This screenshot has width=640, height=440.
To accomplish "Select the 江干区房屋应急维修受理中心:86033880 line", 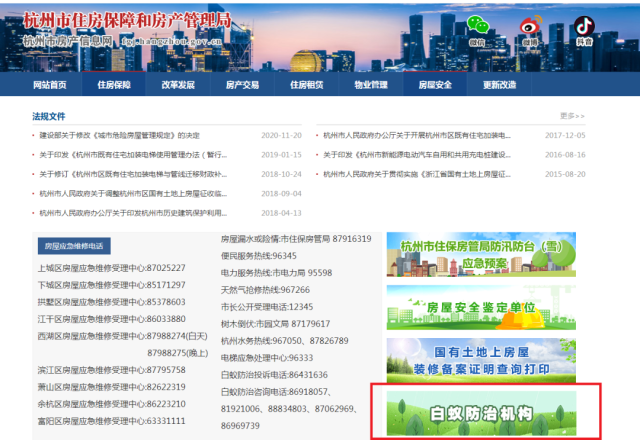I will pos(111,319).
